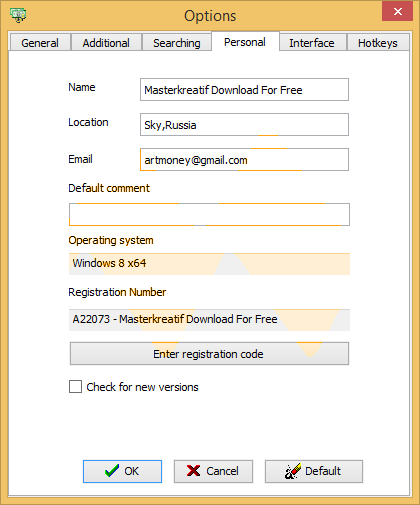The height and width of the screenshot is (505, 420).
Task: Click the green checkmark icon on OK
Action: (x=112, y=471)
